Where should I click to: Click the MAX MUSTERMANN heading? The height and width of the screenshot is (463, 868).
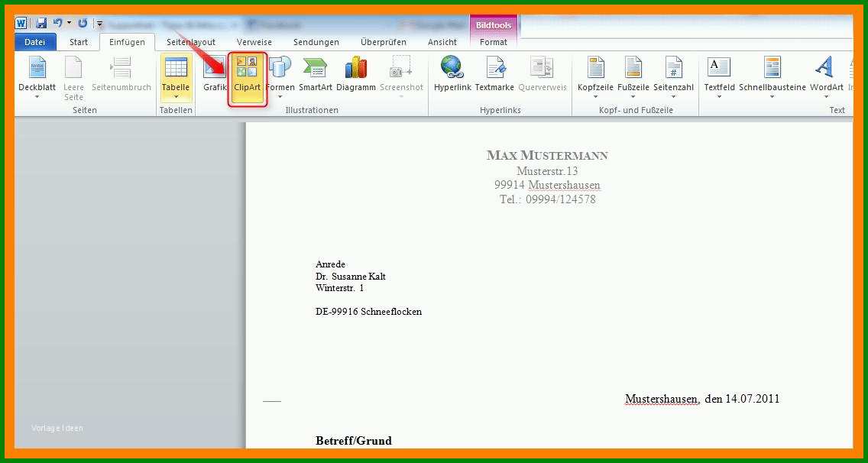click(548, 155)
